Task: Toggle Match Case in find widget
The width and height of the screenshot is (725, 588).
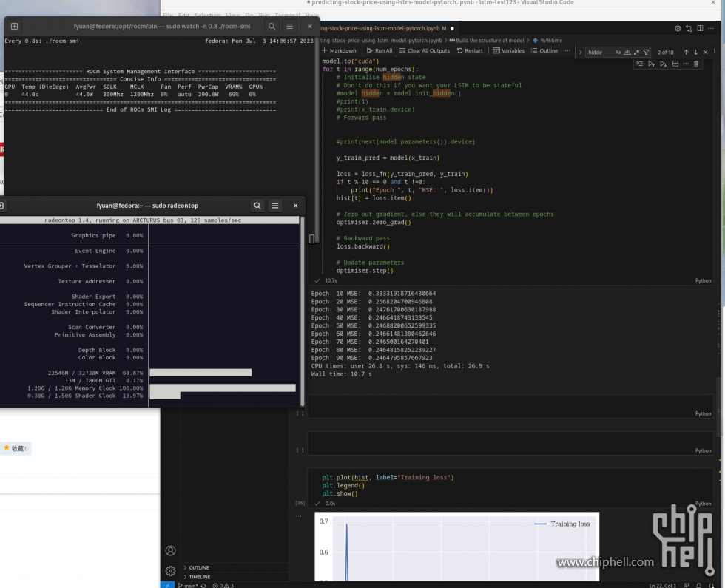Action: click(x=618, y=53)
